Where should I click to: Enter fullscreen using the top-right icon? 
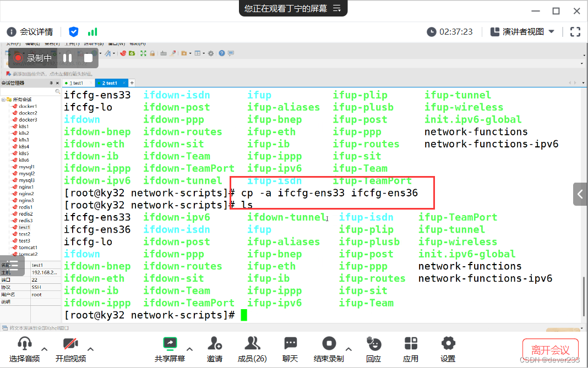[575, 32]
